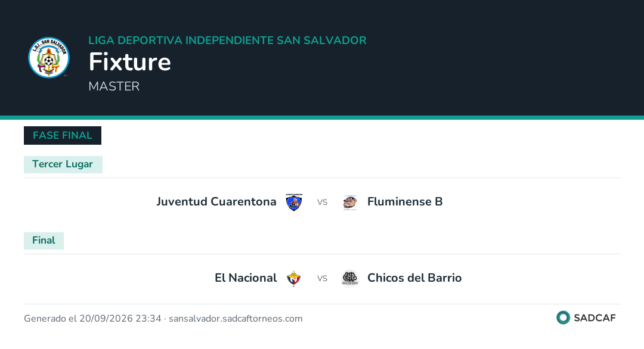This screenshot has width=644, height=349.
Task: Click the Juventud Cuarentona team crest
Action: click(x=293, y=202)
